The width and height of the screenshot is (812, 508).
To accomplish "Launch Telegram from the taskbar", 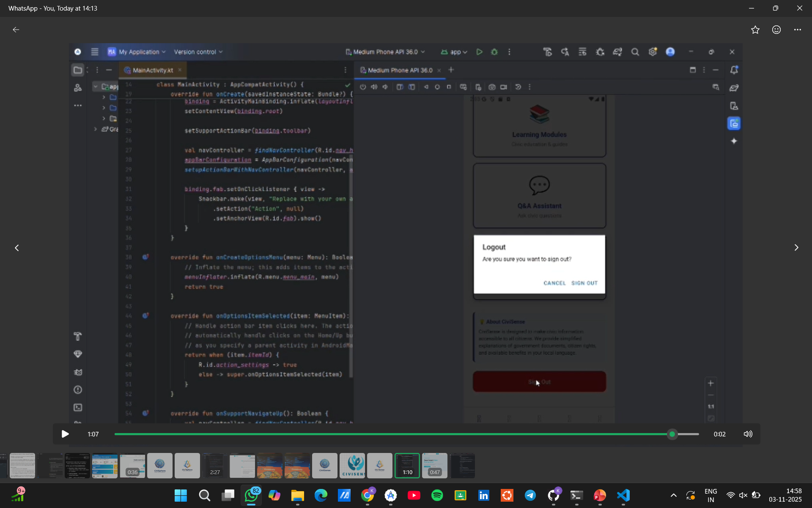I will tap(530, 495).
